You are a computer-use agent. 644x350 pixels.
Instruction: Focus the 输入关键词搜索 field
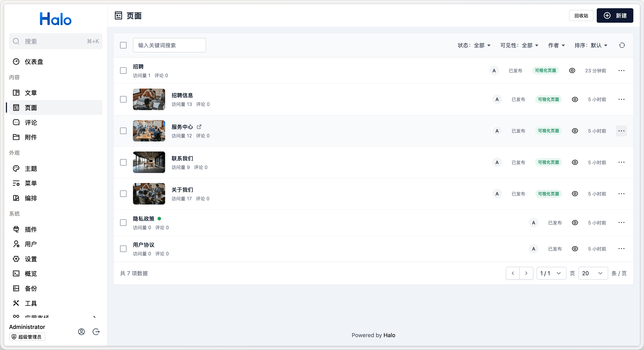[169, 45]
